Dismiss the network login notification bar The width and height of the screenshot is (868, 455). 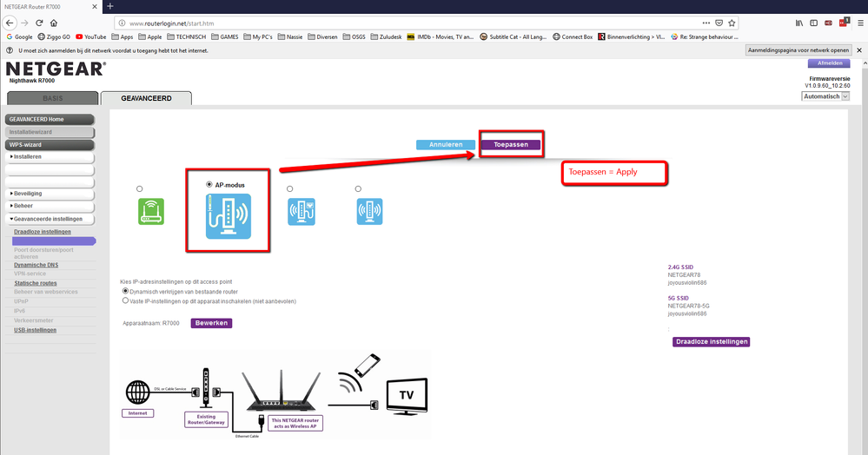tap(859, 50)
